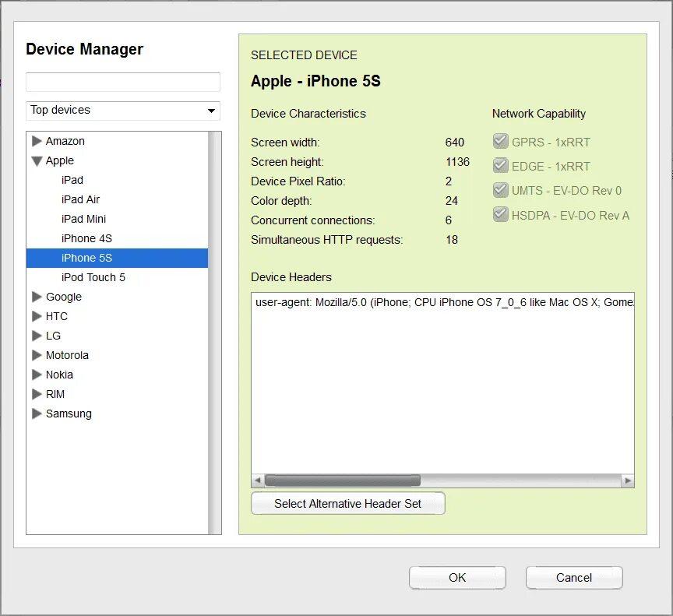The width and height of the screenshot is (673, 616).
Task: Toggle the HSDPA - EV-DO Rev A checkbox
Action: (500, 214)
